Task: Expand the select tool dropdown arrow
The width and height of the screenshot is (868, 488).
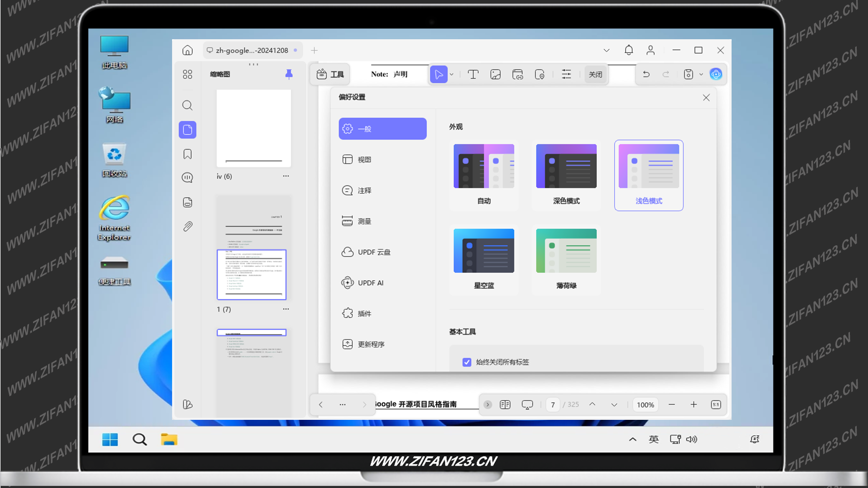Action: (452, 74)
